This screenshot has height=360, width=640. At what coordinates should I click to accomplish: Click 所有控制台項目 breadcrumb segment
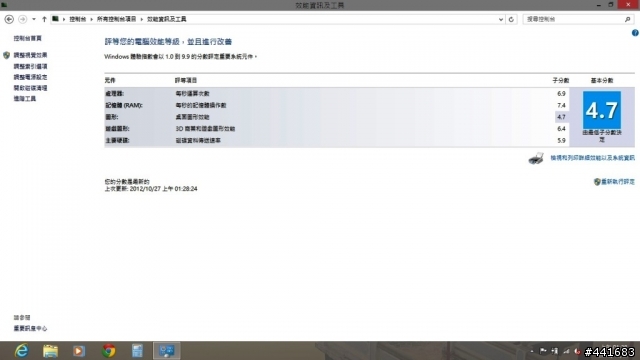click(116, 19)
